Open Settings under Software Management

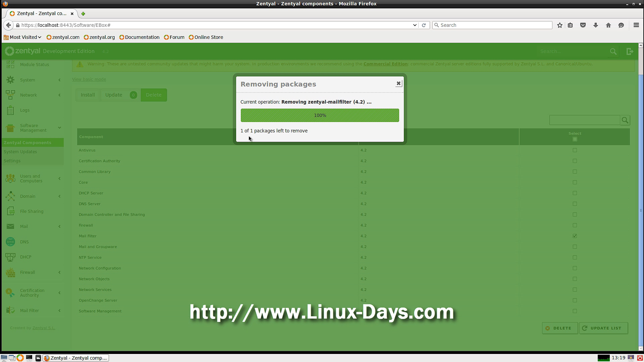[12, 161]
